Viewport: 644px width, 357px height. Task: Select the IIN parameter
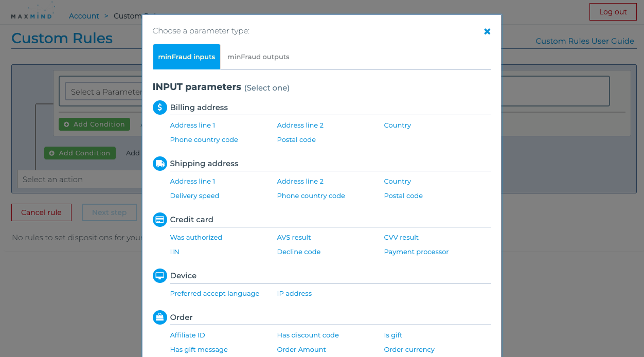[x=175, y=252]
